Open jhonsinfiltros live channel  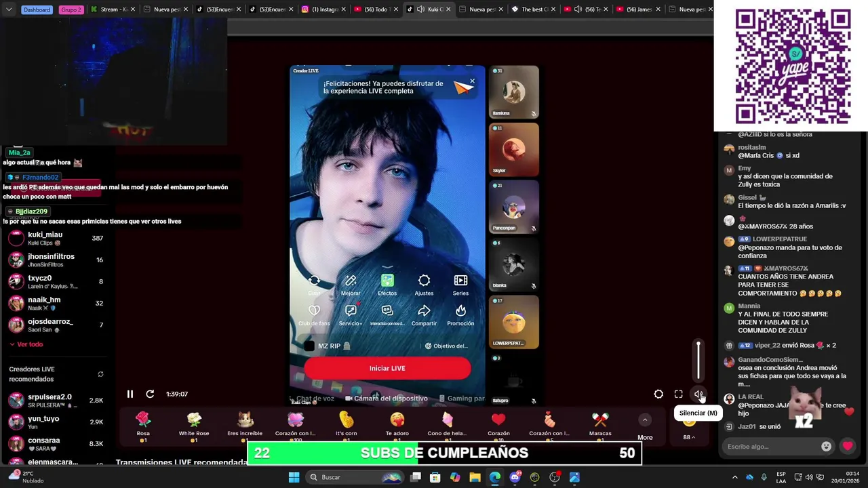(x=56, y=260)
